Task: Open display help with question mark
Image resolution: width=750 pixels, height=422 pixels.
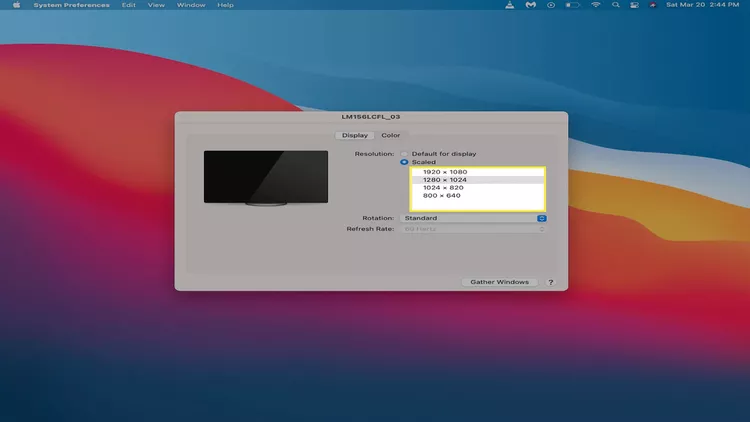Action: 551,282
